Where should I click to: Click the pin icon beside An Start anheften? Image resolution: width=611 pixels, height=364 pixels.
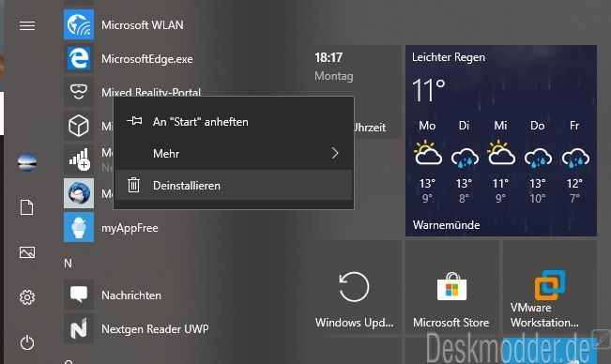pyautogui.click(x=134, y=121)
